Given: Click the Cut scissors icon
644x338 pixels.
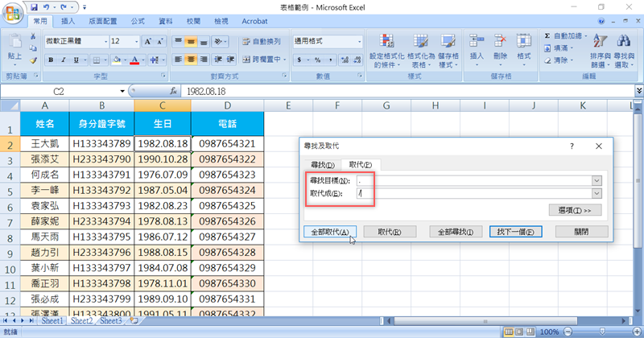Looking at the screenshot, I should pos(33,37).
